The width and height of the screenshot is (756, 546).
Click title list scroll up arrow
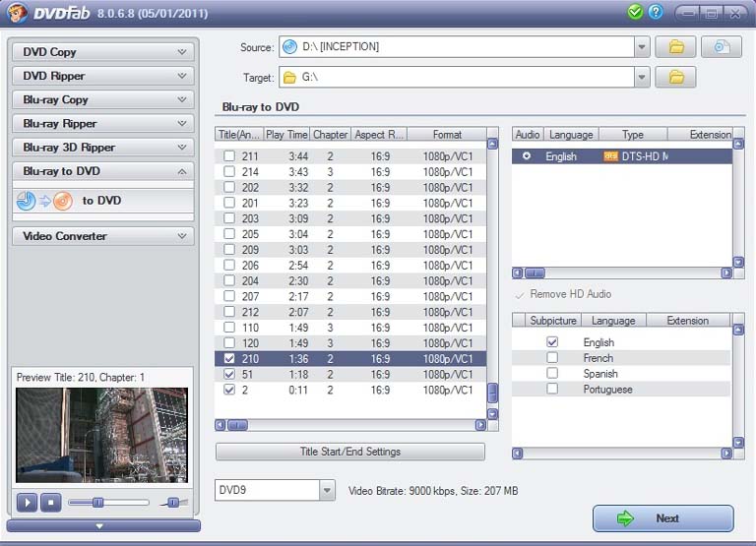492,144
